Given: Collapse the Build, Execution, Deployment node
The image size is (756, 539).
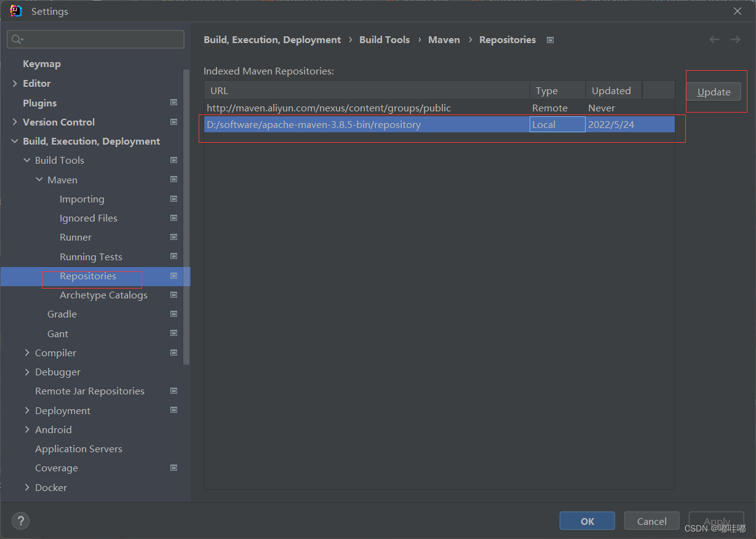Looking at the screenshot, I should (15, 141).
